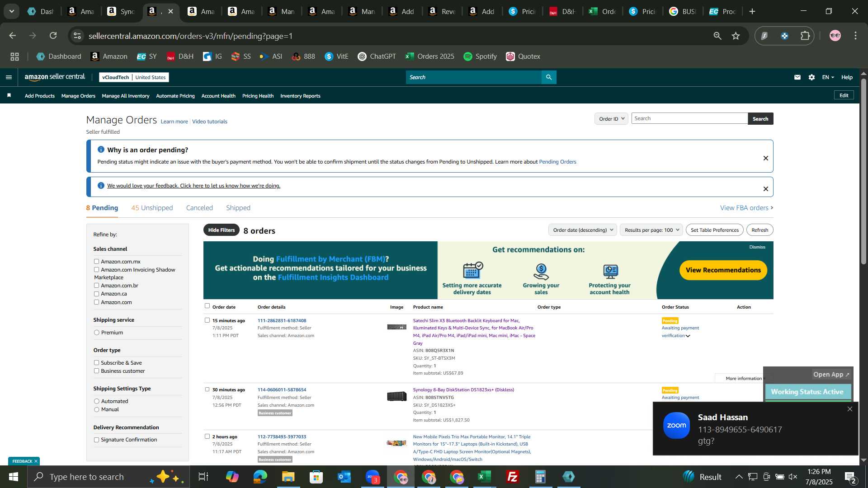Screen dimensions: 868x488
Task: Open the Chrome extensions puzzle icon
Action: 805,36
